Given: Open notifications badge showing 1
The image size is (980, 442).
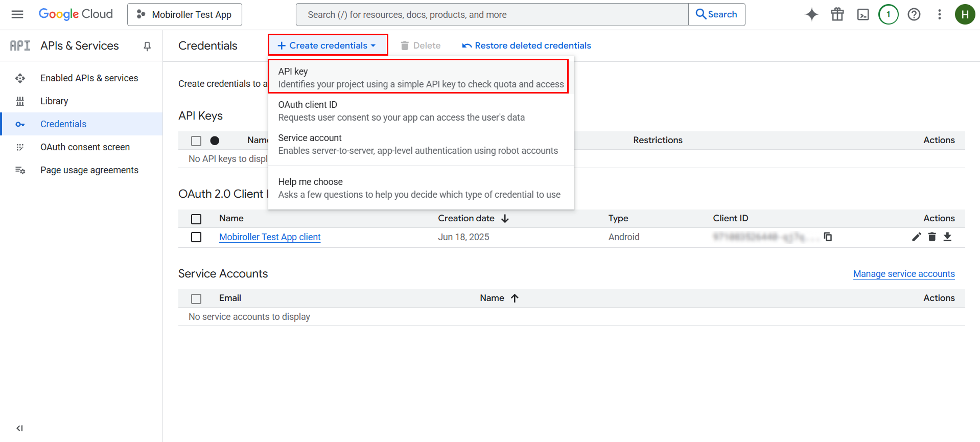Looking at the screenshot, I should pos(889,14).
